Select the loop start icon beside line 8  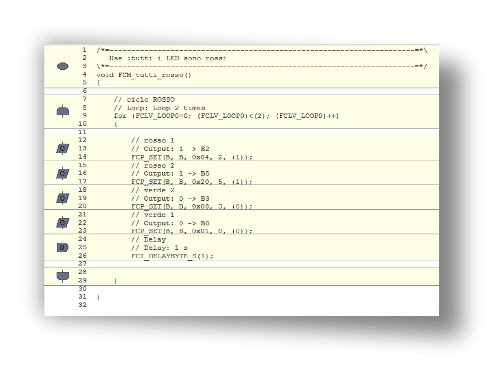(63, 111)
